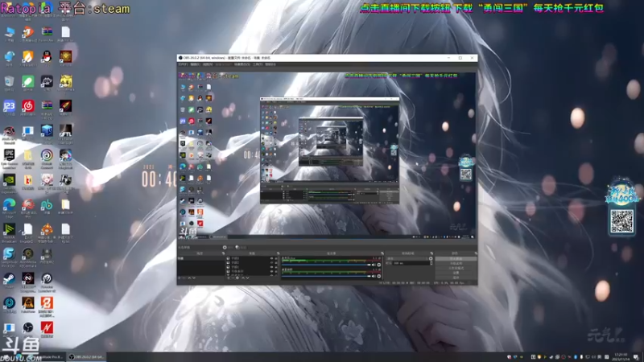Launch QQ from the penguin desktop icon

(x=47, y=56)
